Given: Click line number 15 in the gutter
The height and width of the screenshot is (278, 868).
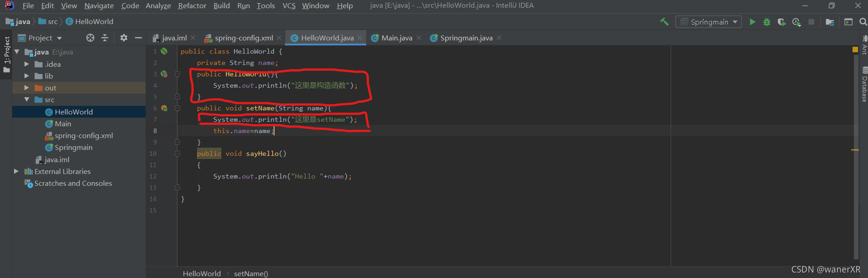Looking at the screenshot, I should (153, 210).
